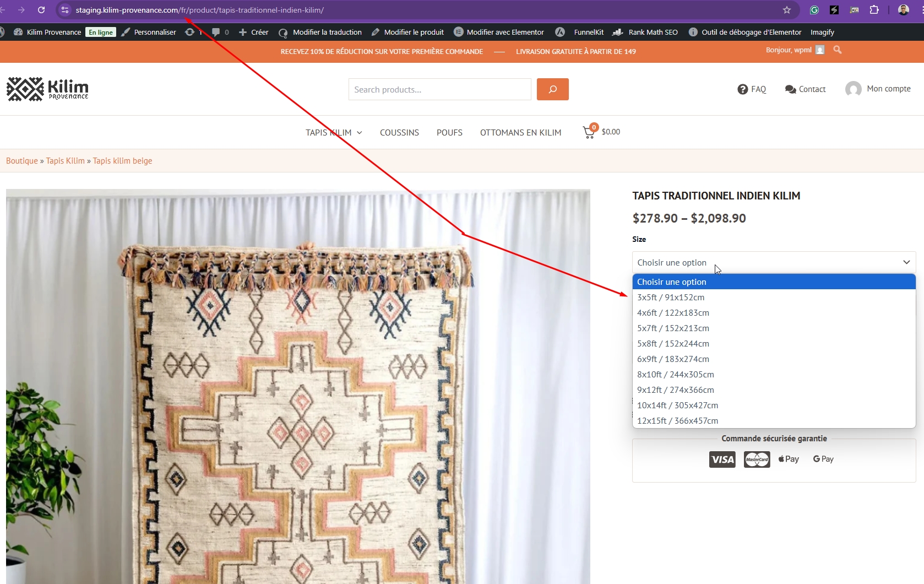Open the Poufs menu item
This screenshot has height=584, width=924.
tap(449, 132)
